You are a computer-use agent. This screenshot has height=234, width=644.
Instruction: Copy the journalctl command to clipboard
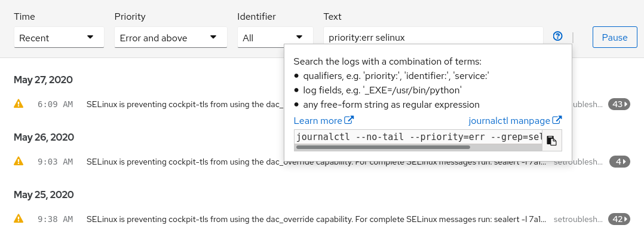click(551, 141)
